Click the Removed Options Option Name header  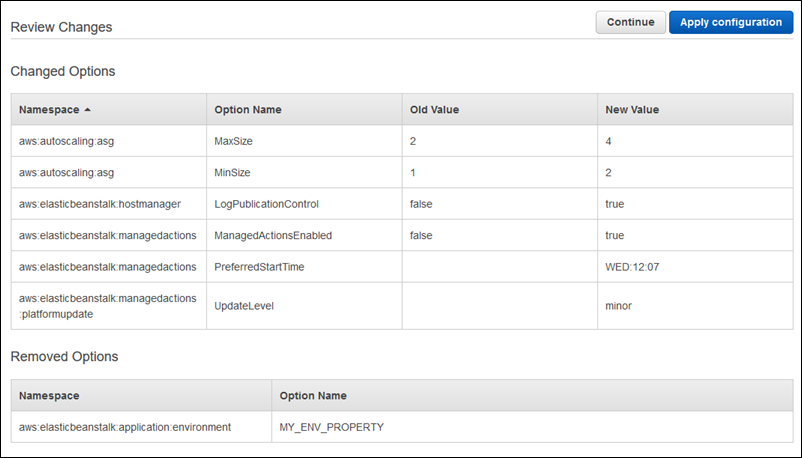pos(313,396)
